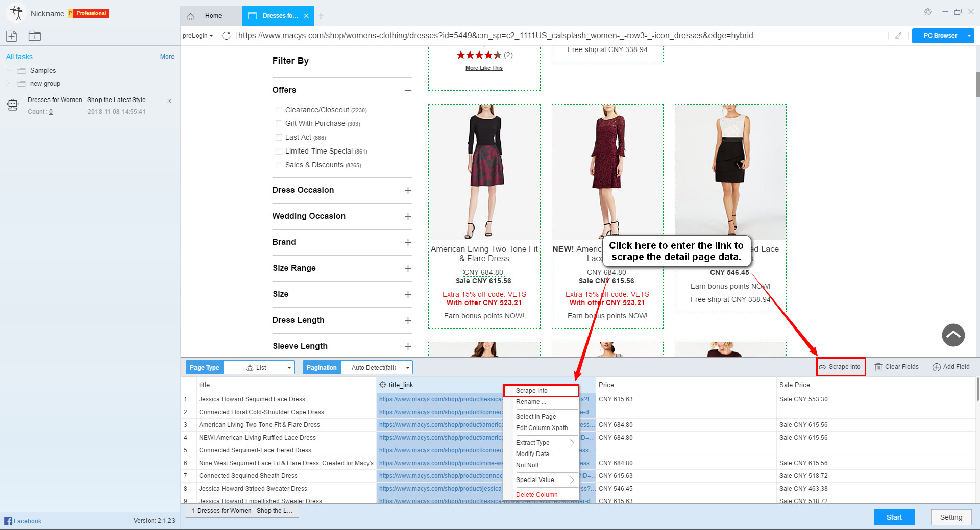Click the Home tab house icon
Image resolution: width=980 pixels, height=530 pixels.
(191, 16)
